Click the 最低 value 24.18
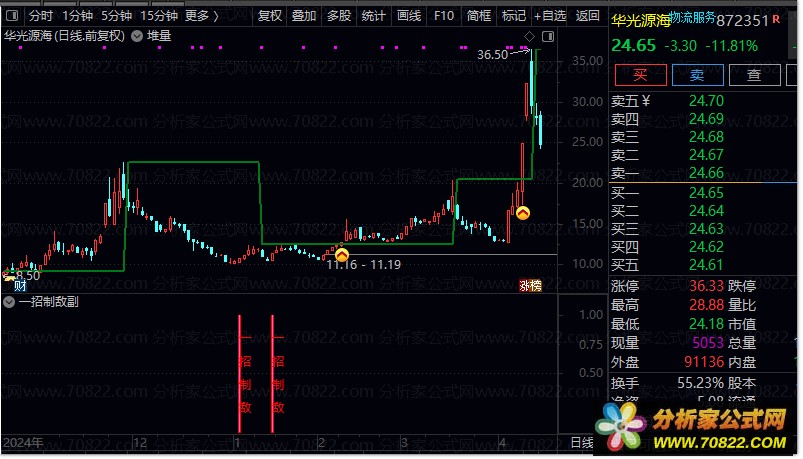 pyautogui.click(x=706, y=324)
